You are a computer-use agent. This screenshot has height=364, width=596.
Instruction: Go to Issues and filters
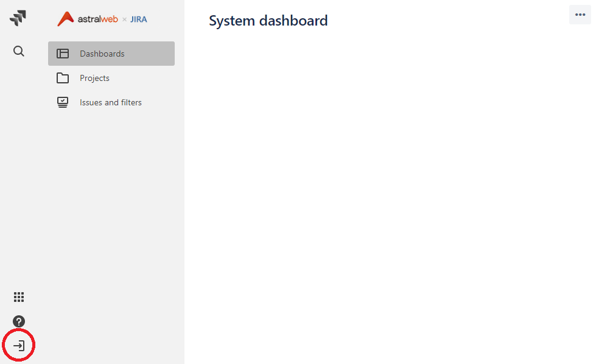coord(111,102)
